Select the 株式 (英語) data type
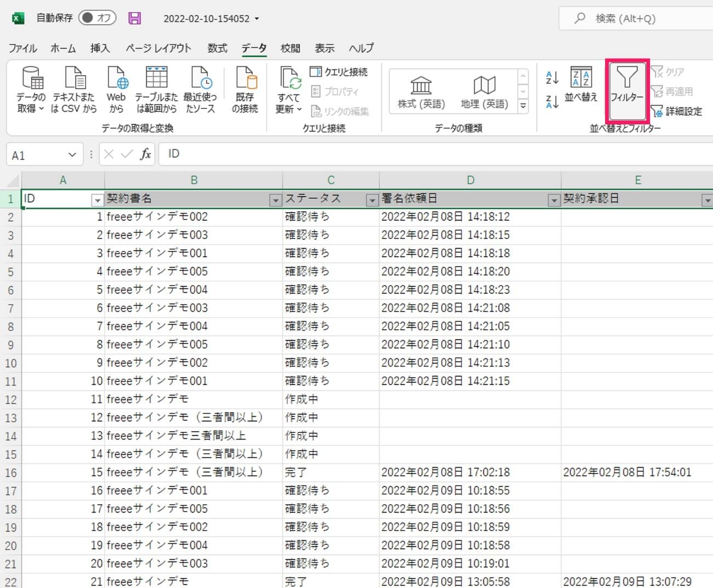 point(421,92)
